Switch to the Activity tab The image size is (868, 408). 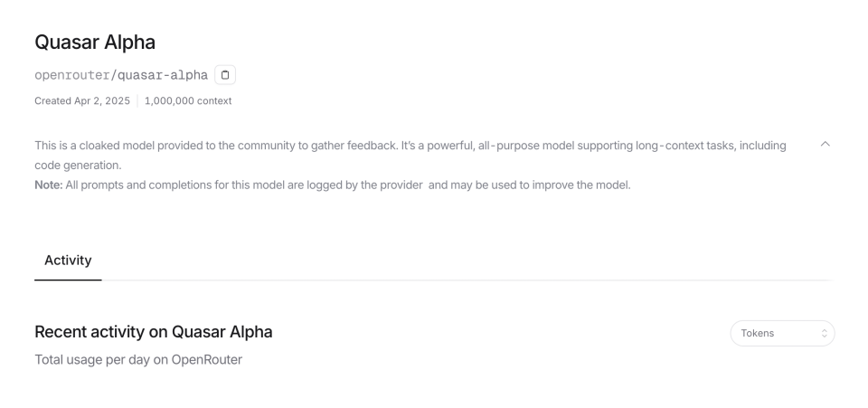pyautogui.click(x=68, y=261)
